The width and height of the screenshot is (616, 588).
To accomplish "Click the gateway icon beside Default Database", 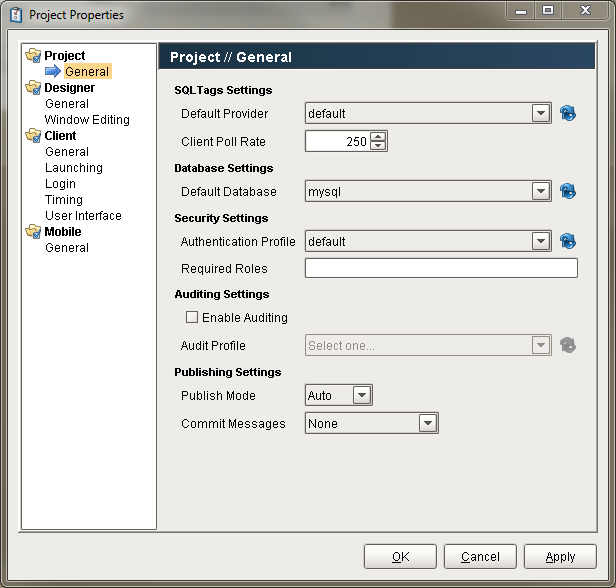I will coord(568,191).
